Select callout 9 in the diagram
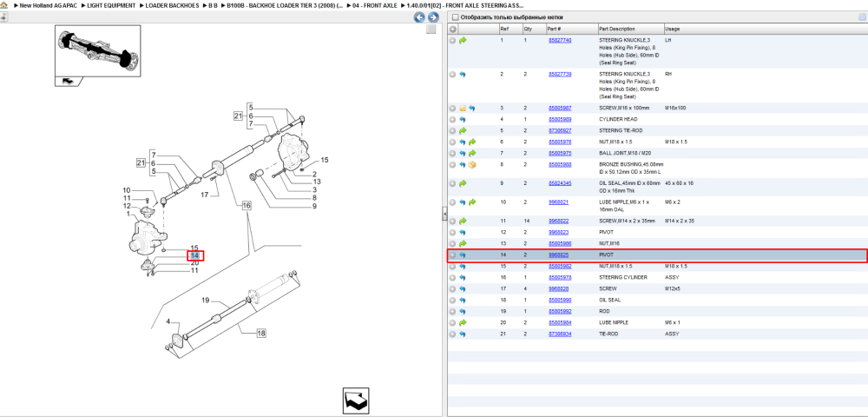This screenshot has height=417, width=868. click(x=314, y=207)
